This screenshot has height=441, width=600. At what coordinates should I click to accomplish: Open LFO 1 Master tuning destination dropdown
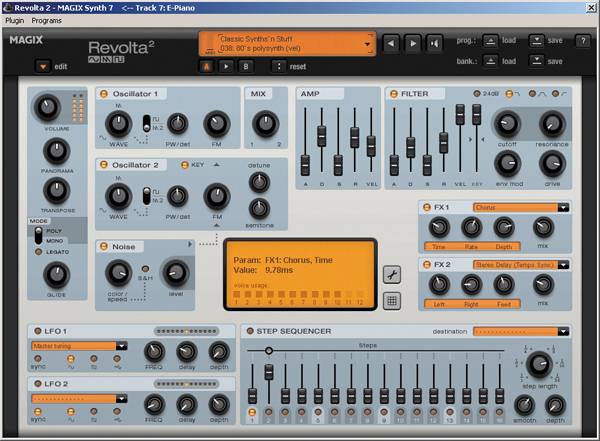(x=122, y=346)
